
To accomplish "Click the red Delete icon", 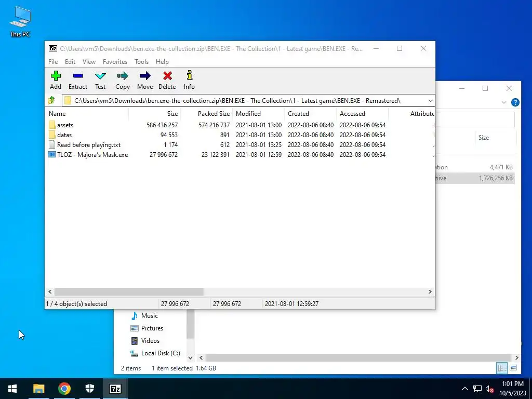I will coord(167,76).
